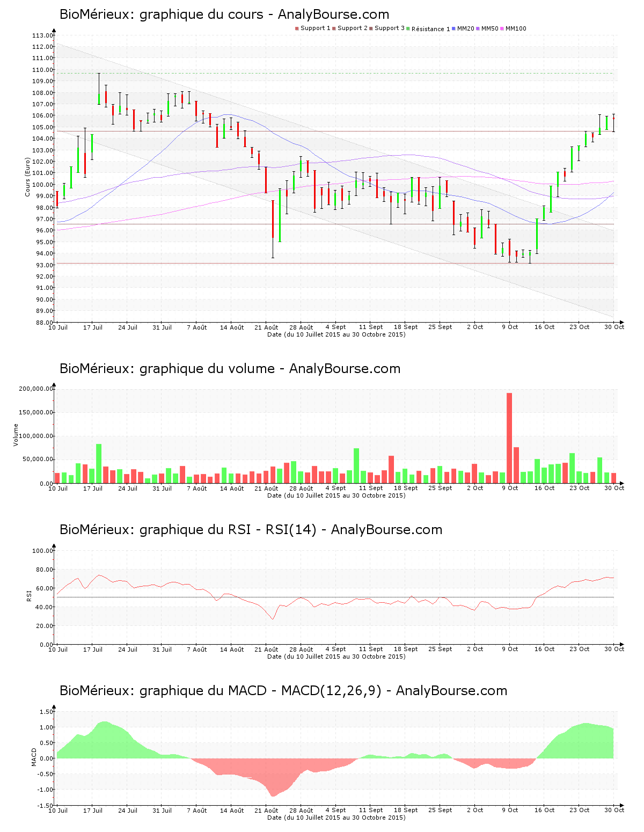Click the MACD 1.50 axis label
The width and height of the screenshot is (644, 832).
click(46, 712)
